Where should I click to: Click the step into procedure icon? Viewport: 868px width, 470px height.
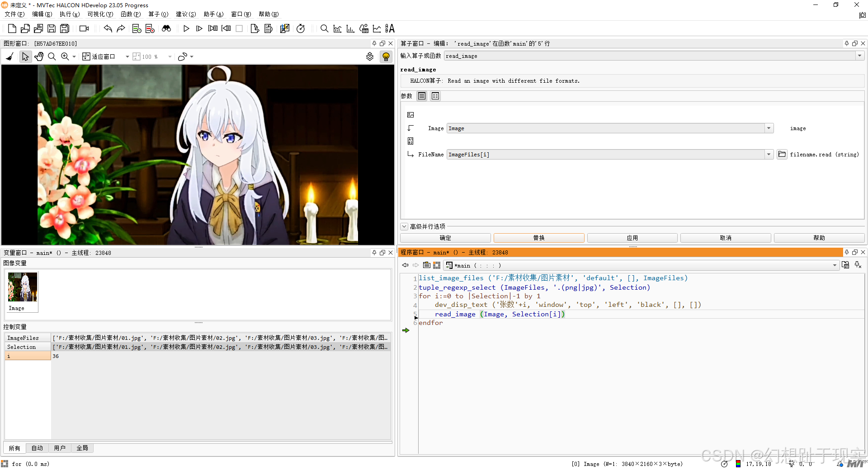(x=213, y=28)
